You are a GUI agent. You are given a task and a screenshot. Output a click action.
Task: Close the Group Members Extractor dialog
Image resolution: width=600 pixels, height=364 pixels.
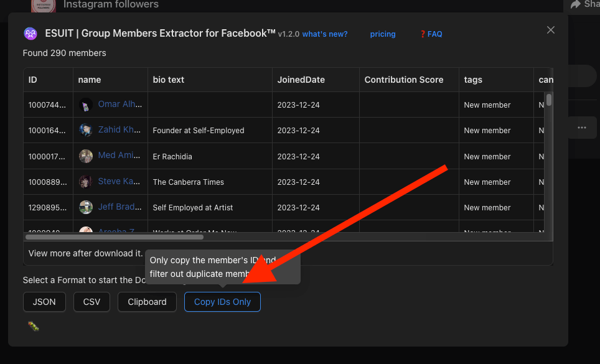pyautogui.click(x=550, y=30)
